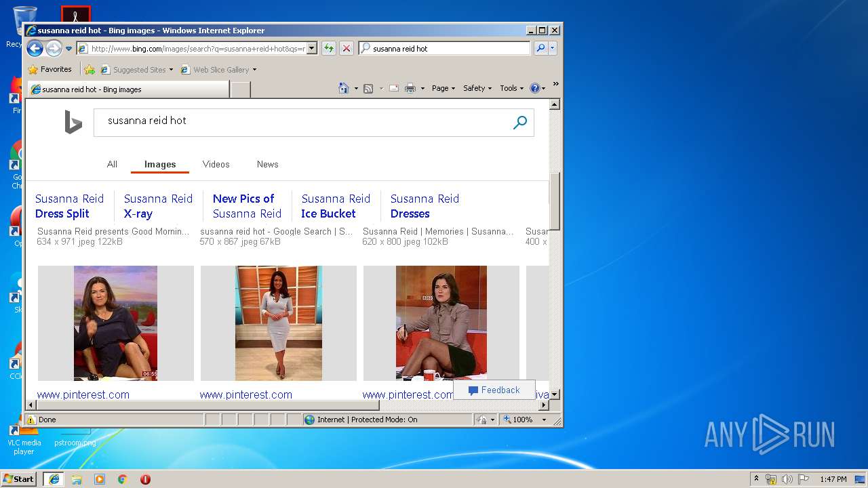The width and height of the screenshot is (868, 488).
Task: Click the status bar warning icon near Done
Action: click(31, 420)
